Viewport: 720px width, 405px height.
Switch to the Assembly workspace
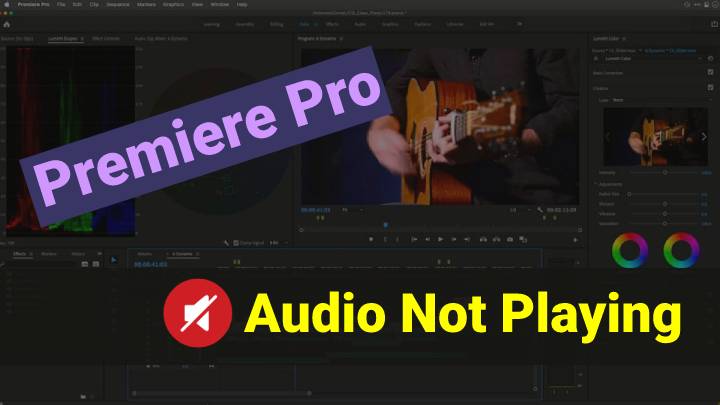pos(245,24)
